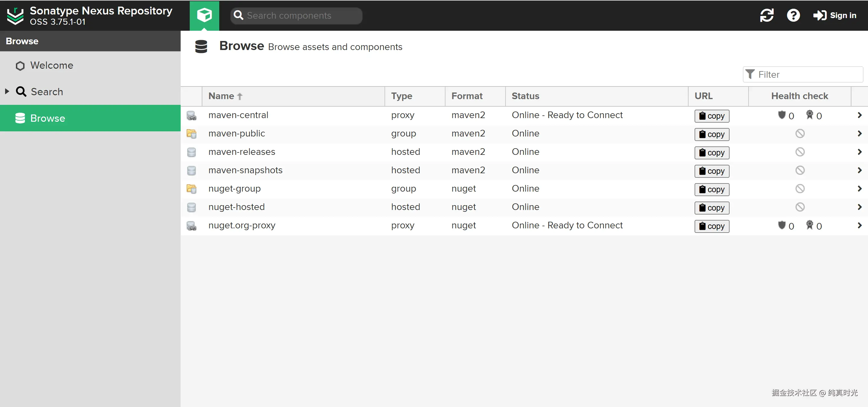Image resolution: width=868 pixels, height=407 pixels.
Task: Select Welcome in the sidebar menu
Action: pyautogui.click(x=52, y=65)
